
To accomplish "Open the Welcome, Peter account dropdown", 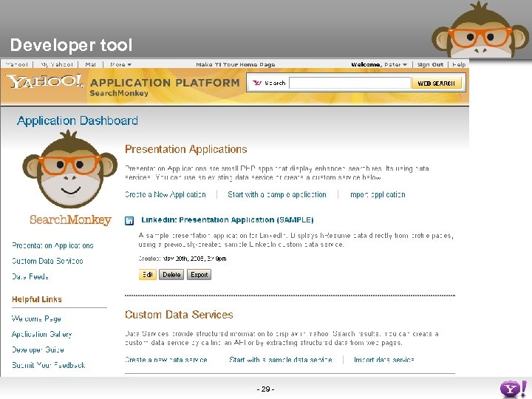I will point(379,64).
